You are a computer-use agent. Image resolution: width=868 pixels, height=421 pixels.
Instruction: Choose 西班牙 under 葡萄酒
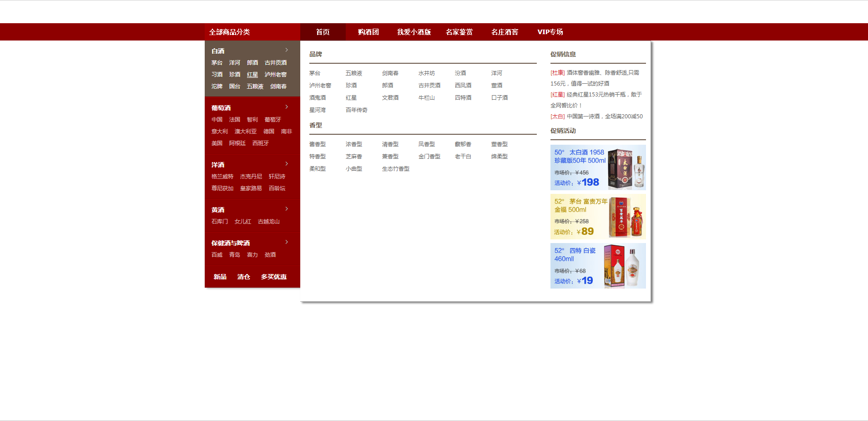[261, 143]
